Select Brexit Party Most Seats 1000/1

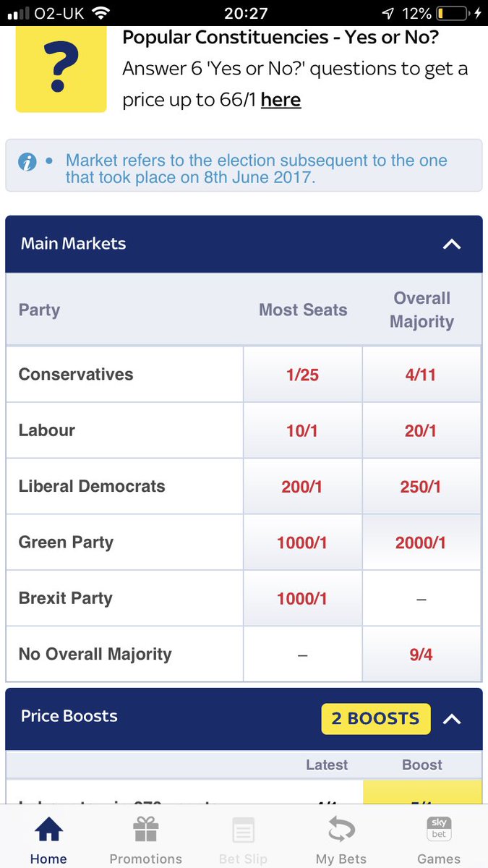[x=302, y=598]
